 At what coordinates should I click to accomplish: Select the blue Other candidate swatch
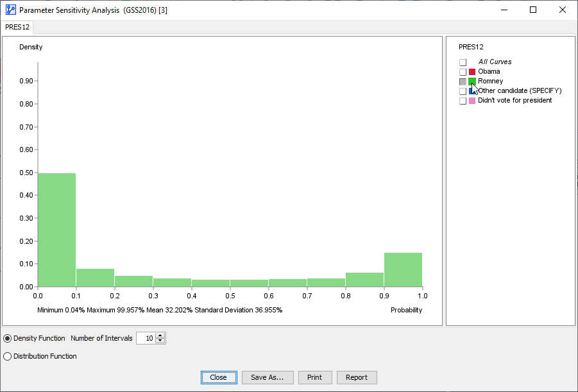pyautogui.click(x=472, y=90)
